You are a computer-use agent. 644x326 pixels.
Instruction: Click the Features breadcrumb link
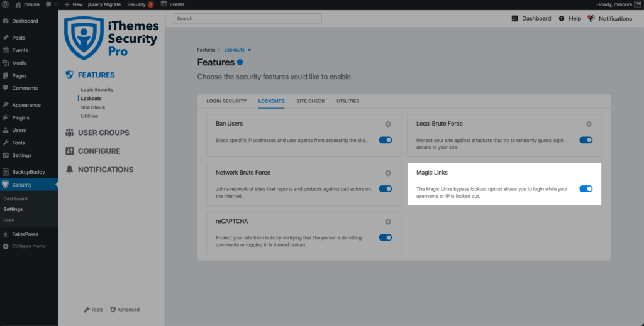click(206, 50)
